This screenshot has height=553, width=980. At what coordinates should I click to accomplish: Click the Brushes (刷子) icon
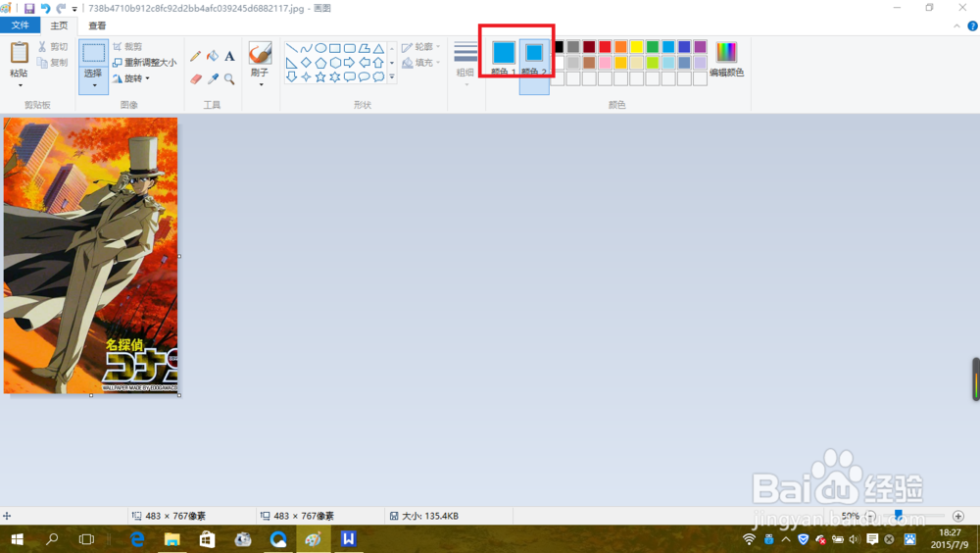tap(260, 53)
